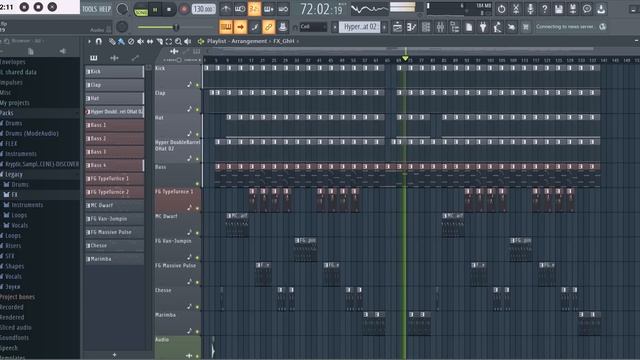Open the Cell snap selector dropdown
640x360 pixels.
point(313,27)
